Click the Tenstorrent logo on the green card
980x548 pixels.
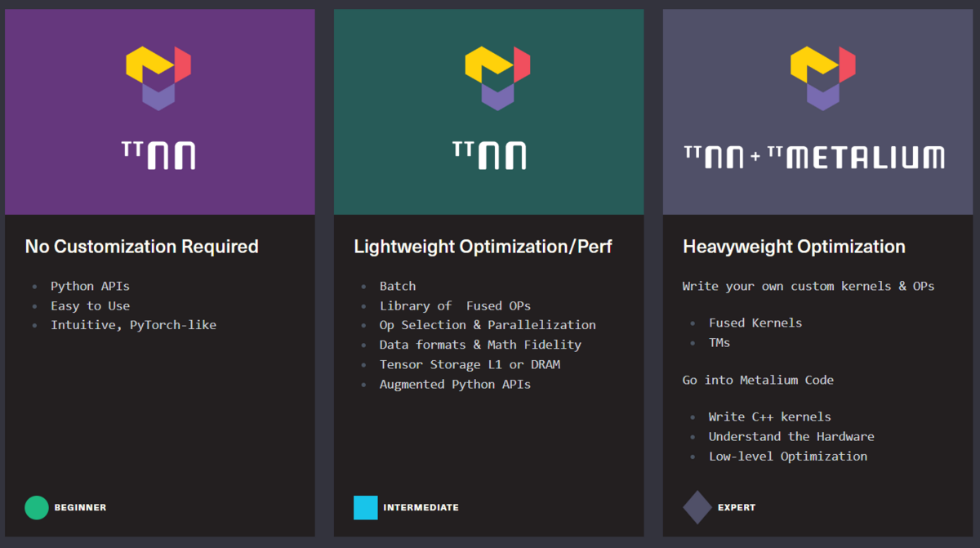[497, 78]
